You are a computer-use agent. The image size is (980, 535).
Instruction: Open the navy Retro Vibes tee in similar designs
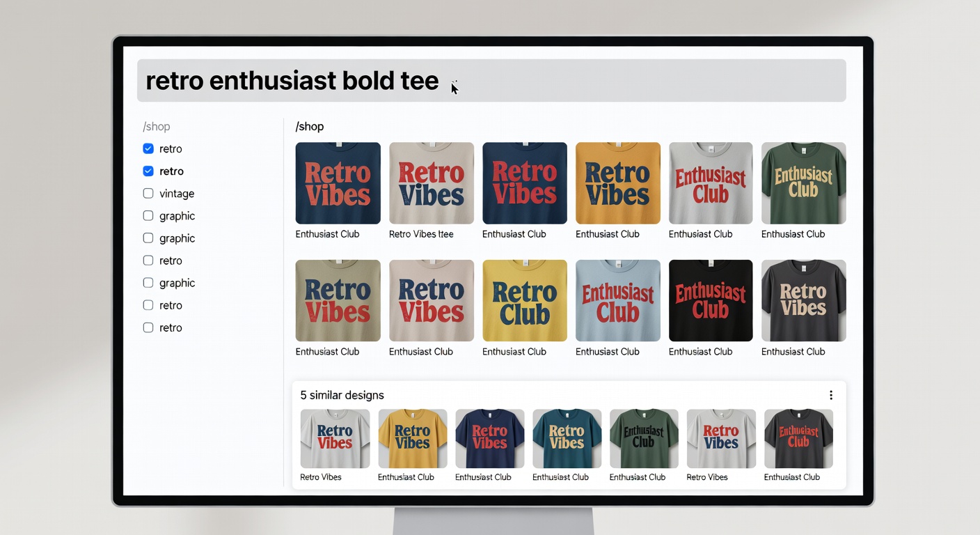(490, 439)
